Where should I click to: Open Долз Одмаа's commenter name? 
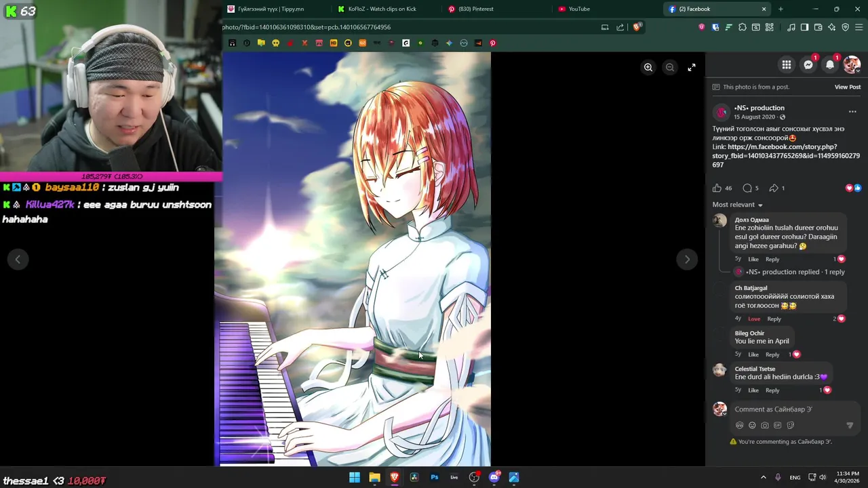click(751, 220)
